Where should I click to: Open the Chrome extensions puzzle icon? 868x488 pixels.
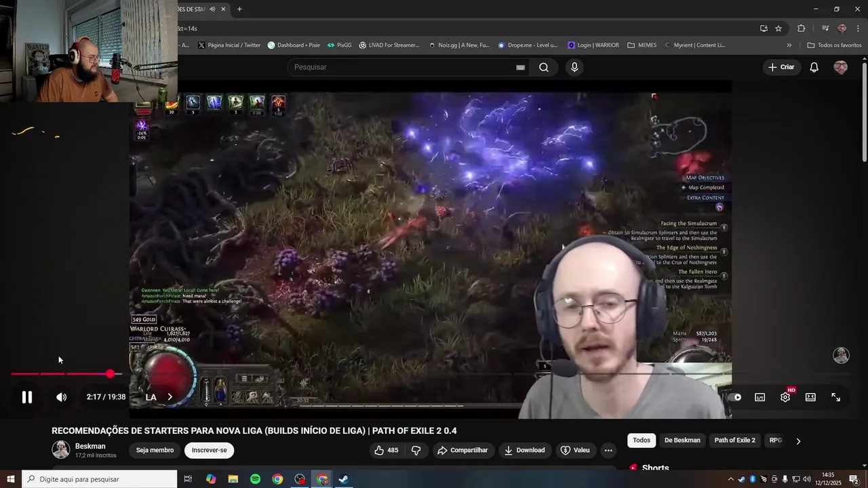click(802, 28)
